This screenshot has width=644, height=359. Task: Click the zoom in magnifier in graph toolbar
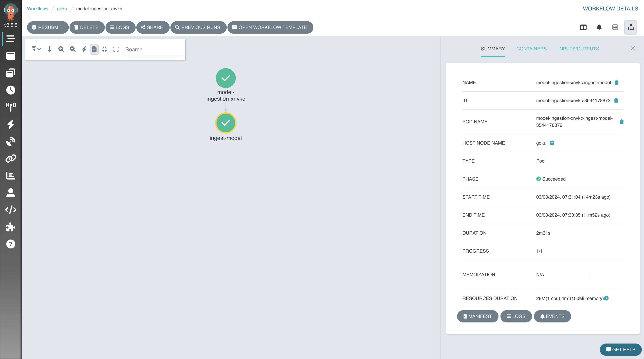coord(61,49)
